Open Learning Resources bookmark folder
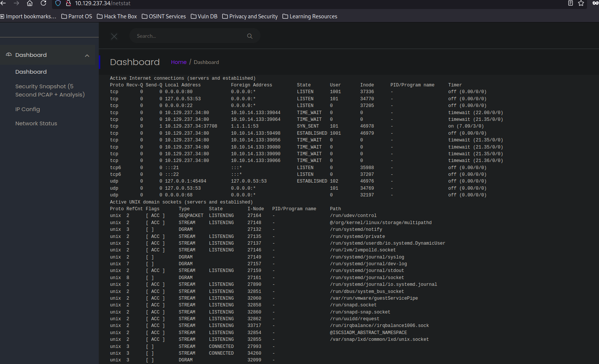Viewport: 599px width, 364px height. pyautogui.click(x=310, y=16)
